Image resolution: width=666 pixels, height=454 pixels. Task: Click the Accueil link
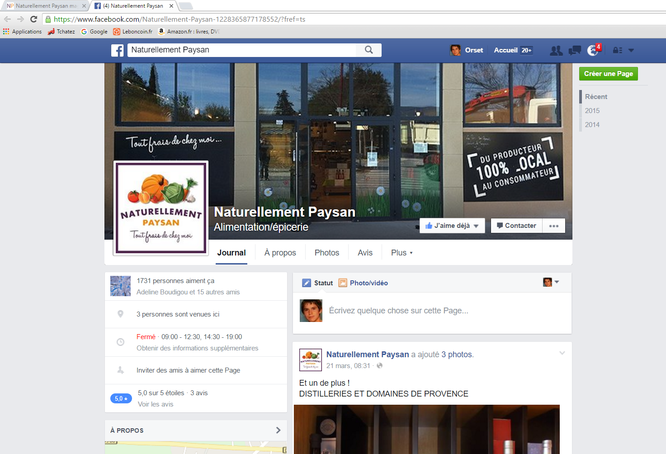[x=505, y=50]
